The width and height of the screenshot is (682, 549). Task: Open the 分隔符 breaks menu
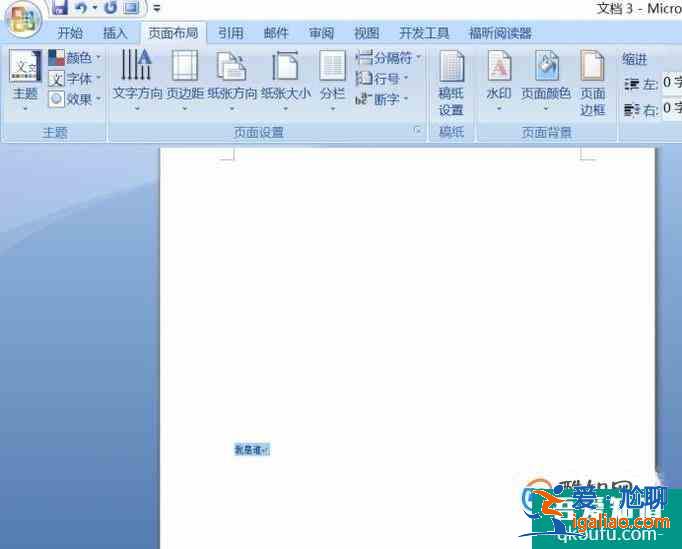pos(388,57)
